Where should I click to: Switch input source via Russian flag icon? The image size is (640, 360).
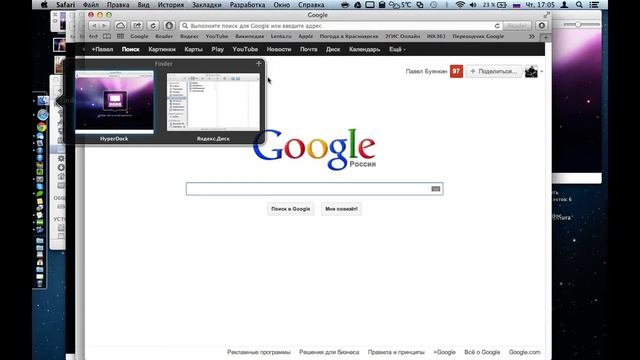point(516,5)
